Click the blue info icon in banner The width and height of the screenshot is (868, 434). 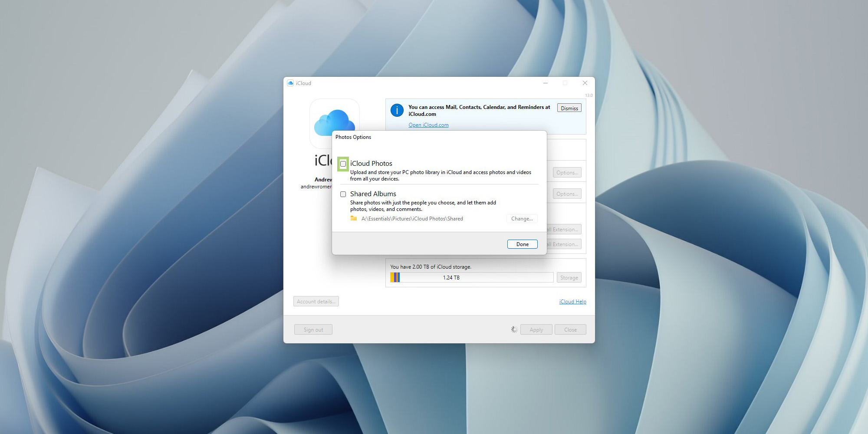(397, 111)
